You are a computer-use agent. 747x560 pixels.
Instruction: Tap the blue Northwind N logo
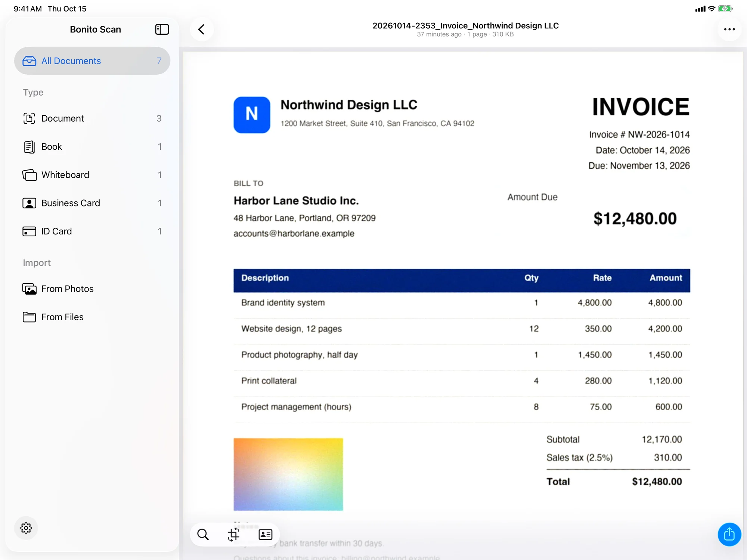[252, 115]
